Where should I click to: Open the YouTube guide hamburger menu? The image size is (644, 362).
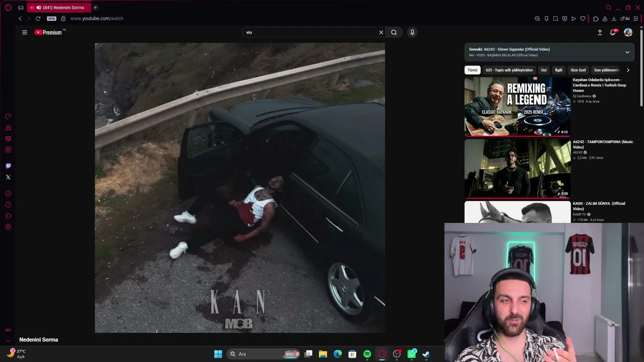[25, 32]
